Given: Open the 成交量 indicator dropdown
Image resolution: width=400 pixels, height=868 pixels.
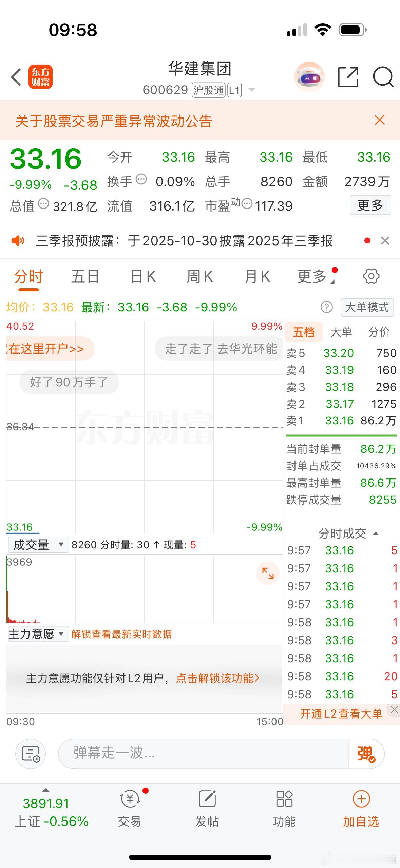Looking at the screenshot, I should point(38,545).
